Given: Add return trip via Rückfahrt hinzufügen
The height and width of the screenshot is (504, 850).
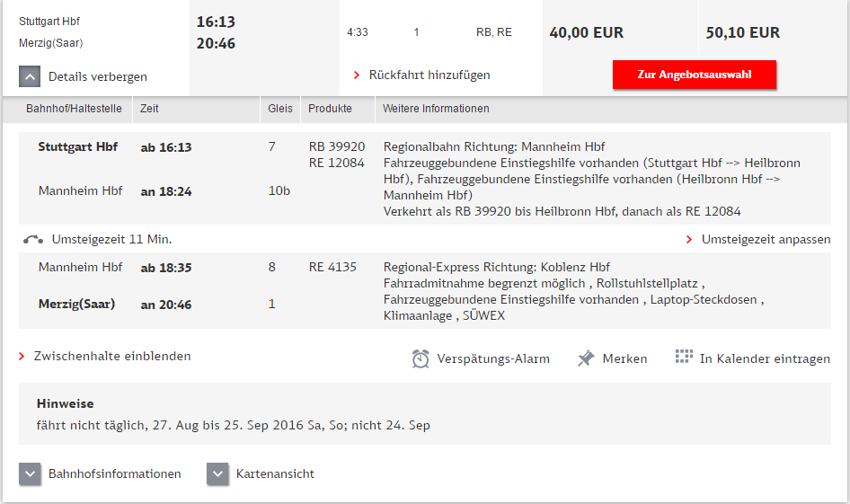Looking at the screenshot, I should (x=429, y=75).
